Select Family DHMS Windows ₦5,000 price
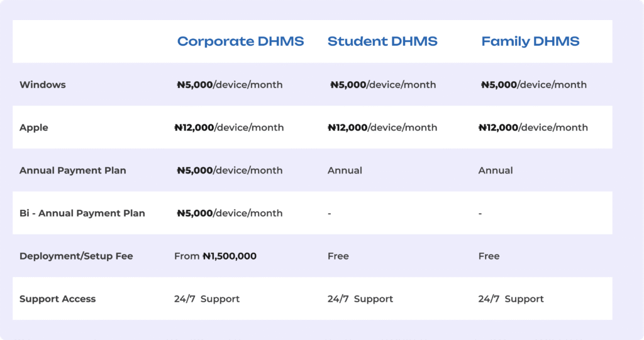The image size is (644, 340). click(534, 85)
